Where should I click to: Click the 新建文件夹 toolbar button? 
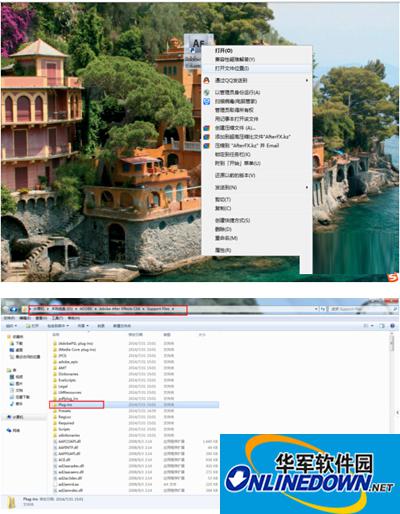(x=122, y=326)
